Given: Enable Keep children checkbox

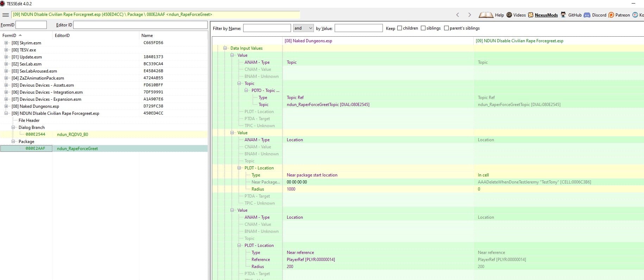Looking at the screenshot, I should pos(399,28).
